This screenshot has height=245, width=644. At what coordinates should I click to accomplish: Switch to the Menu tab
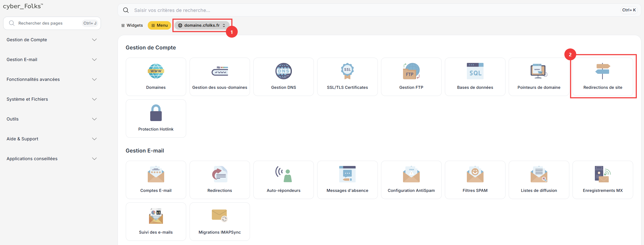click(159, 25)
